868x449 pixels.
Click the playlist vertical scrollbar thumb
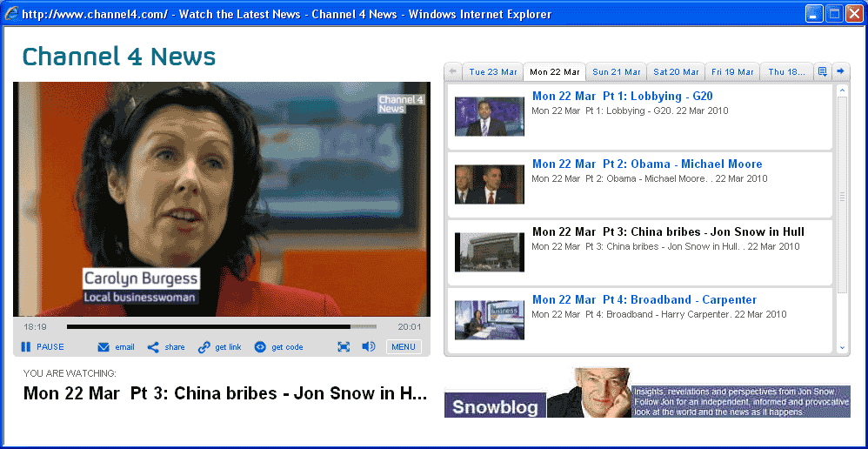(x=842, y=195)
